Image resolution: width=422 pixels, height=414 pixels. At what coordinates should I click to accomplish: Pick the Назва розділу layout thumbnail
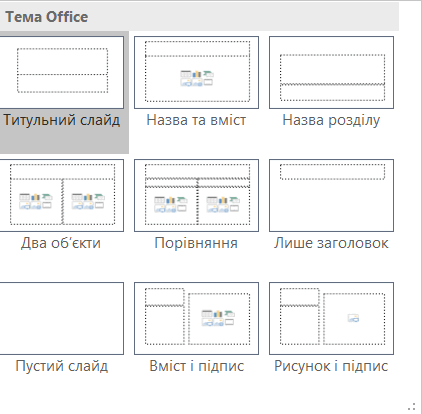coord(331,72)
